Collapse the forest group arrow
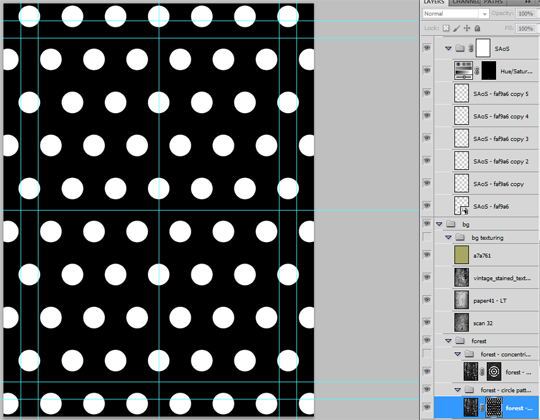Screen dimensions: 540x420 tap(448, 341)
